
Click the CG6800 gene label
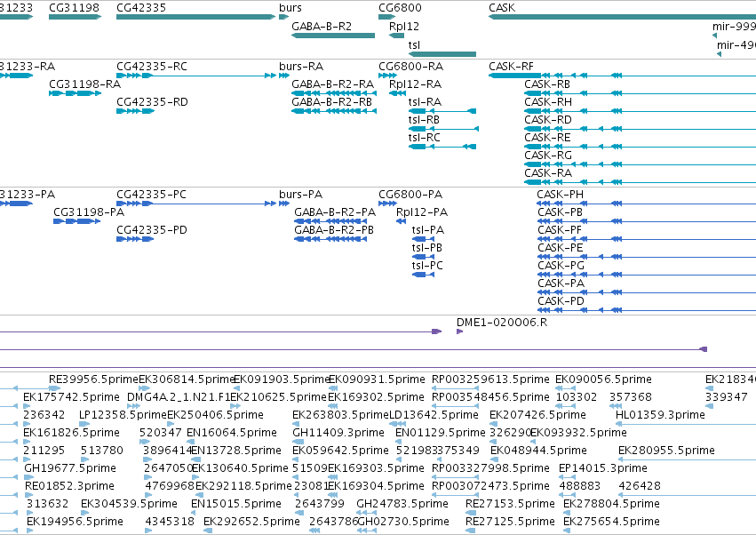[x=400, y=8]
